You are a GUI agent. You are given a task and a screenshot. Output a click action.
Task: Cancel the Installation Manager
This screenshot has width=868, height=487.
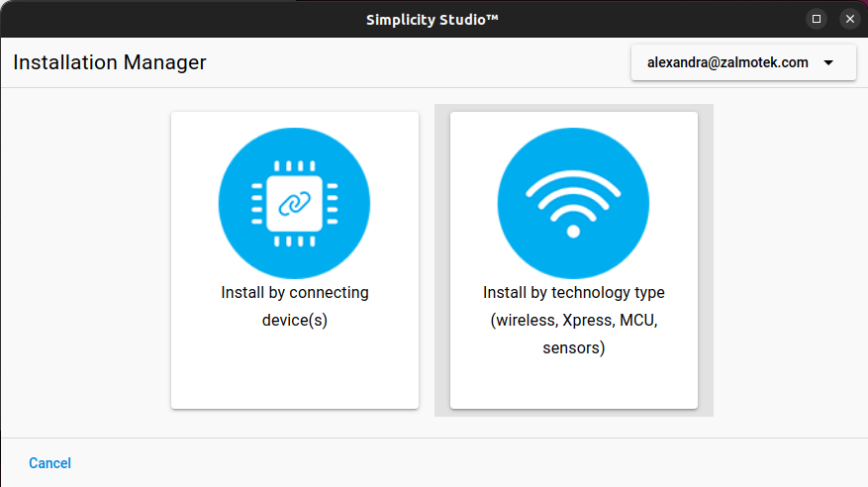coord(49,462)
